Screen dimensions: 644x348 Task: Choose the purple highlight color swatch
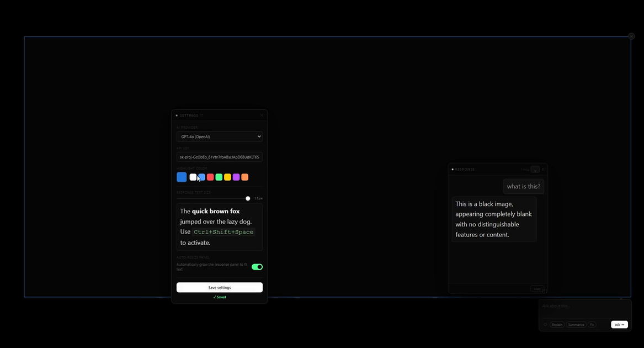[x=236, y=177]
